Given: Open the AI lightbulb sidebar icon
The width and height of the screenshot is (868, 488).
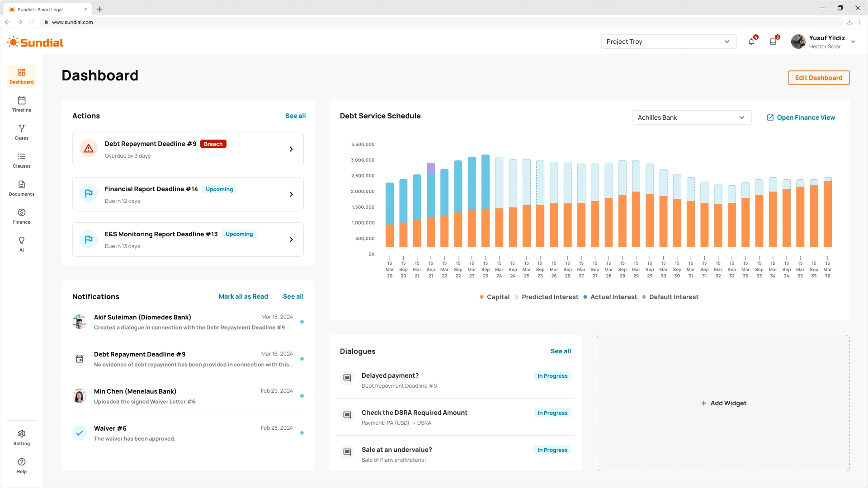Looking at the screenshot, I should coord(21,244).
